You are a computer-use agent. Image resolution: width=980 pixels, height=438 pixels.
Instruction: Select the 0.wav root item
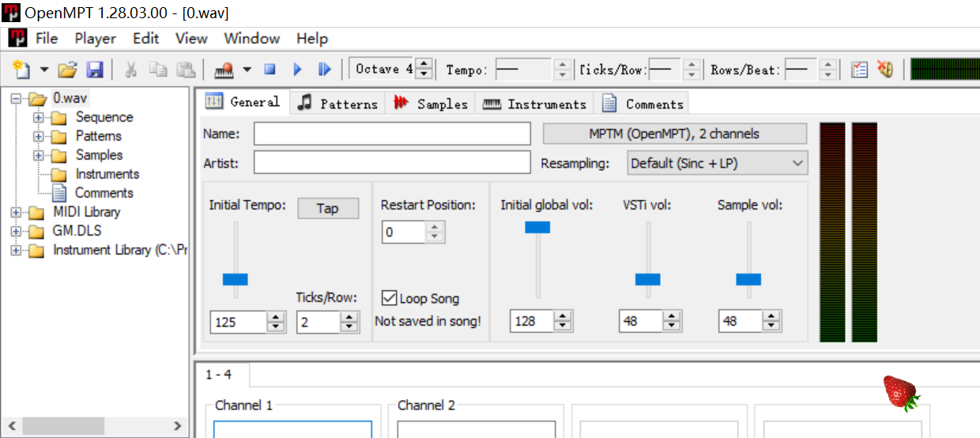(70, 98)
